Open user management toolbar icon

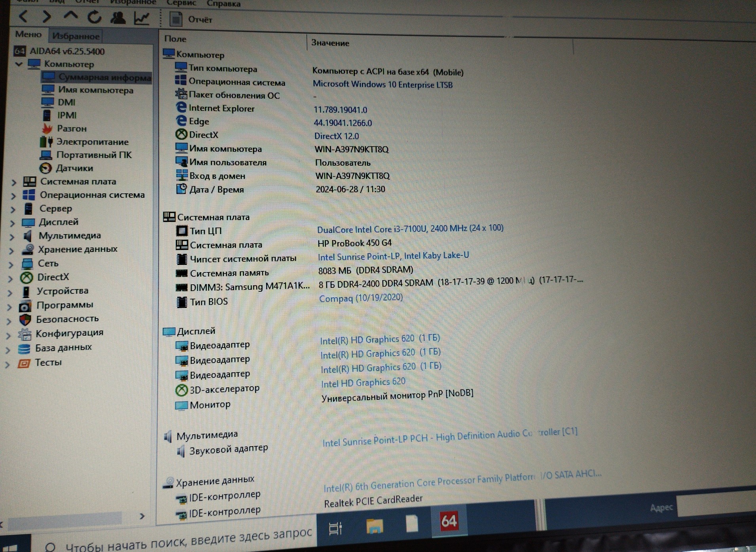click(118, 17)
